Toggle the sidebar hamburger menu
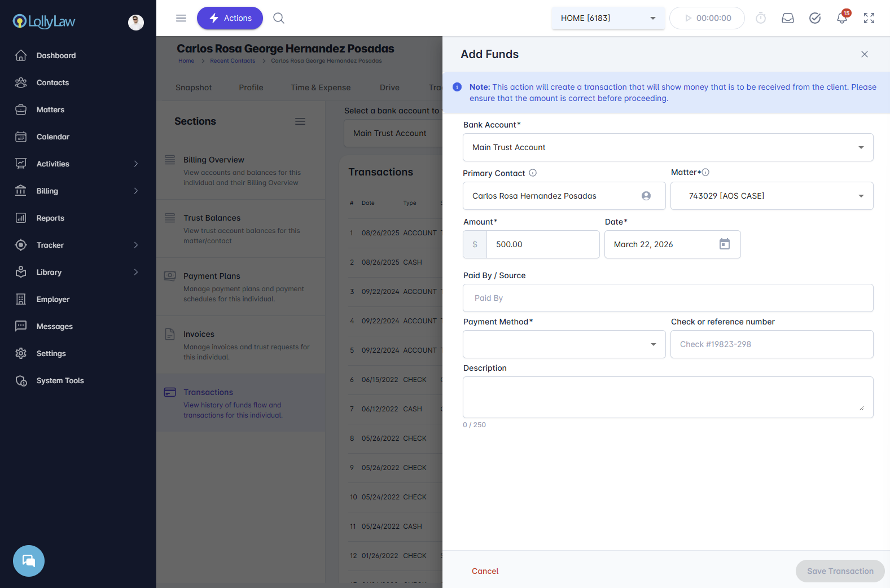890x588 pixels. (x=181, y=18)
